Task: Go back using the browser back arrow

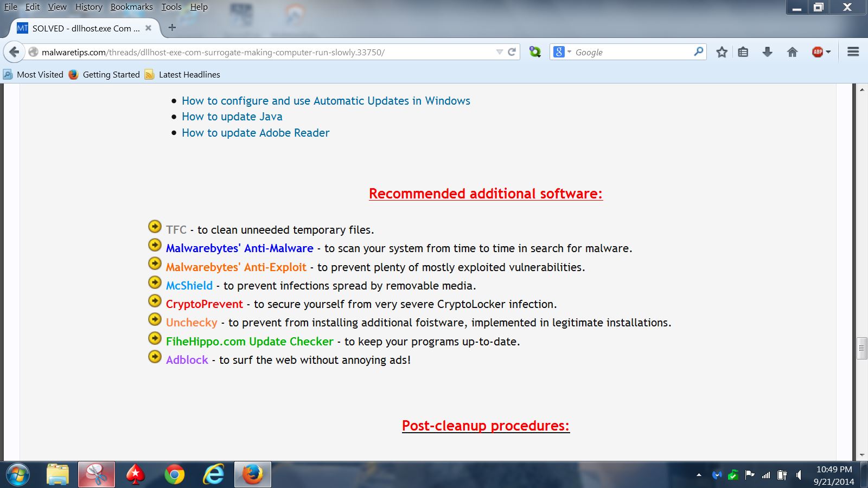Action: coord(14,52)
